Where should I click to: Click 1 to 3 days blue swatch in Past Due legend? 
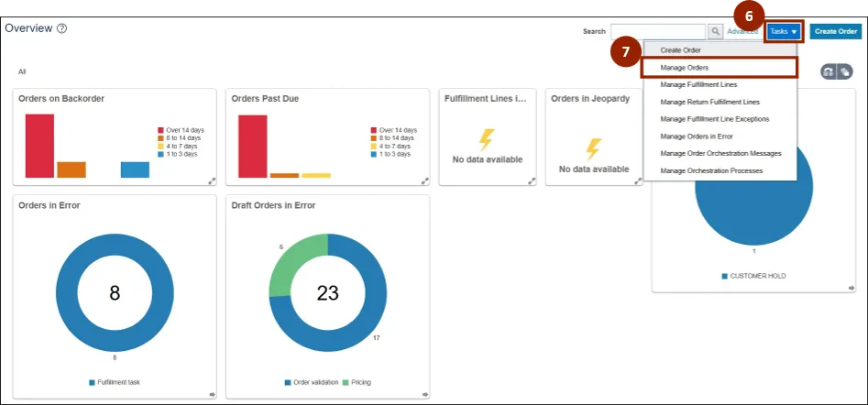pyautogui.click(x=374, y=154)
